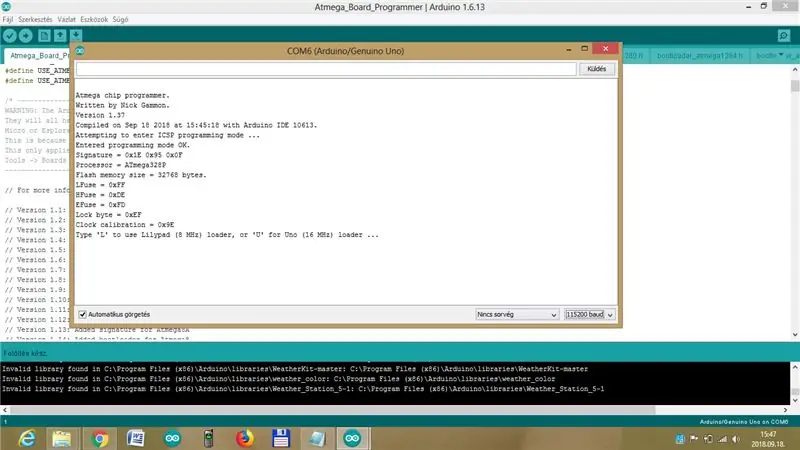Click the Küldés send button

pos(596,69)
